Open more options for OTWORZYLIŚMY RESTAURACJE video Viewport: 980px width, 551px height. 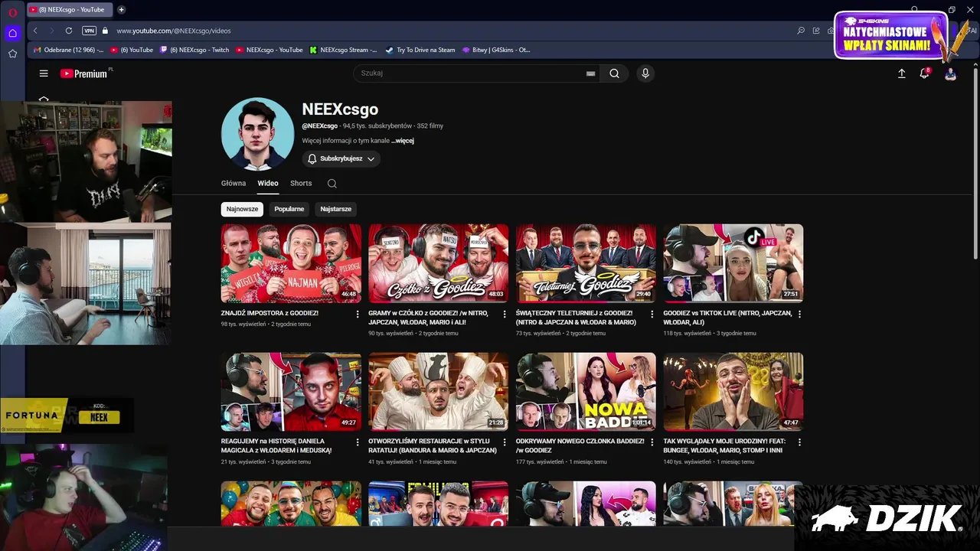coord(504,442)
